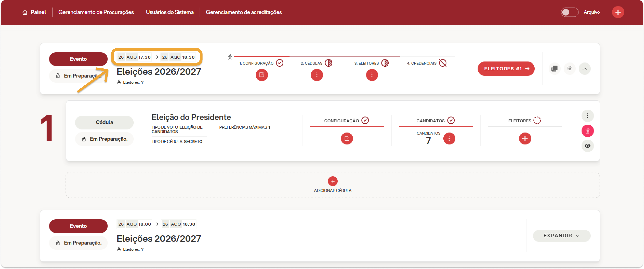Add voters to the ballot

[525, 138]
